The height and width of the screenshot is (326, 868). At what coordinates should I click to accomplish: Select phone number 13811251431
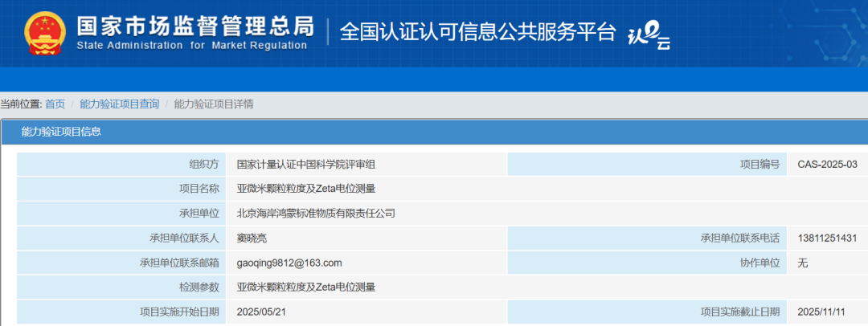[x=827, y=238]
